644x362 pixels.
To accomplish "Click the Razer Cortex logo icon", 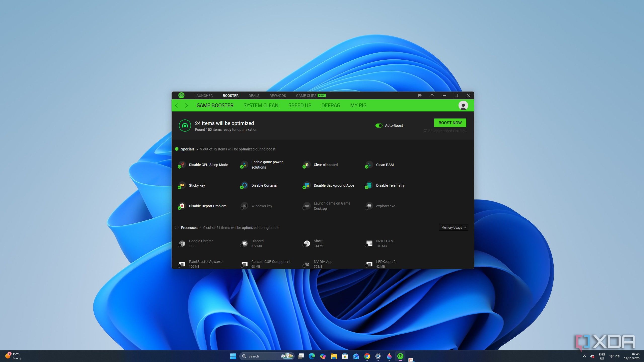I will coord(181,95).
